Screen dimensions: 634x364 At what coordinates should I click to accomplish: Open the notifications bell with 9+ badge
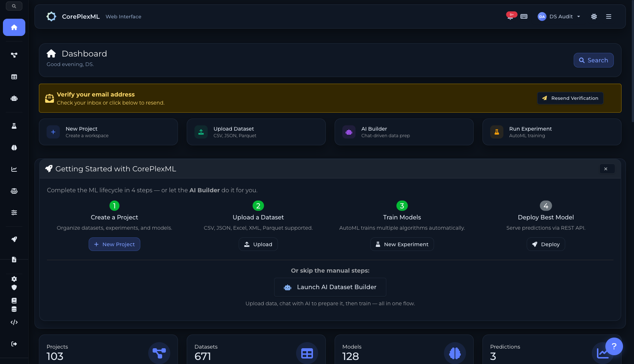click(510, 16)
